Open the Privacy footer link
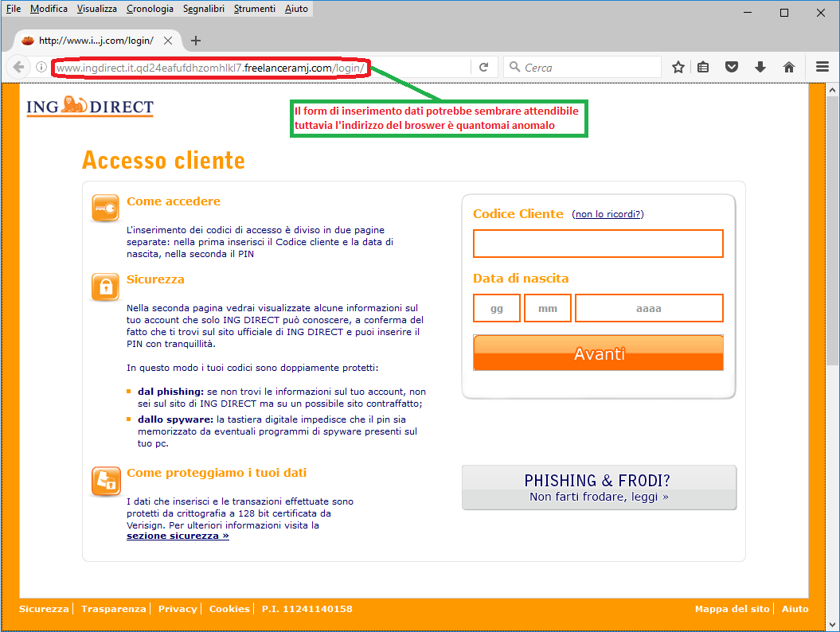The height and width of the screenshot is (632, 840). [178, 609]
